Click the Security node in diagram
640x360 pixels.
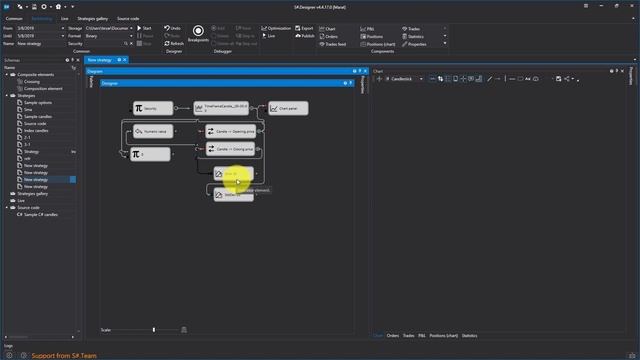(x=153, y=108)
